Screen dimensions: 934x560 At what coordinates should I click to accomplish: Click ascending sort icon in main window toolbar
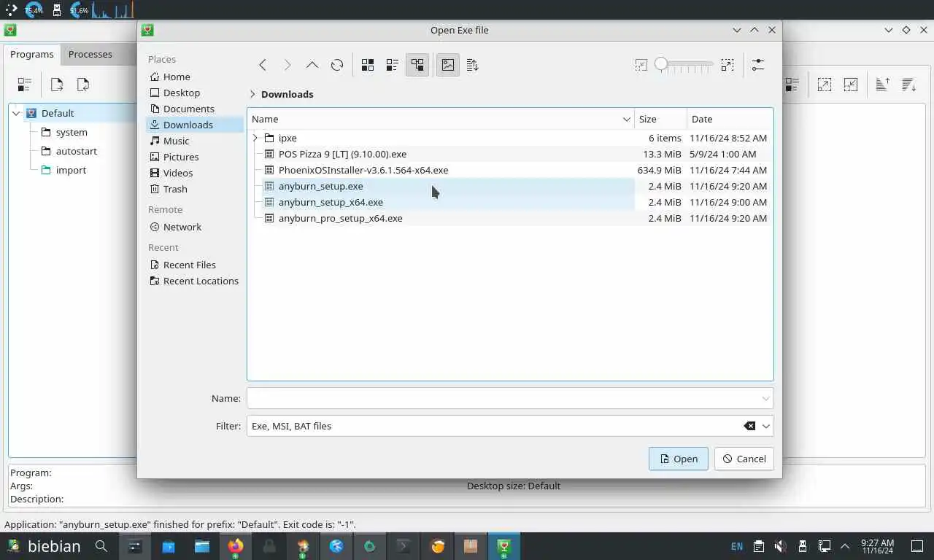coord(882,85)
